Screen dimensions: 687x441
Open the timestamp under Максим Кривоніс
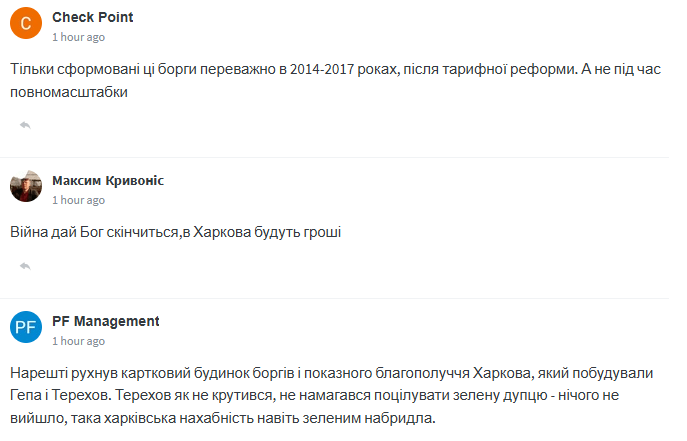[78, 200]
